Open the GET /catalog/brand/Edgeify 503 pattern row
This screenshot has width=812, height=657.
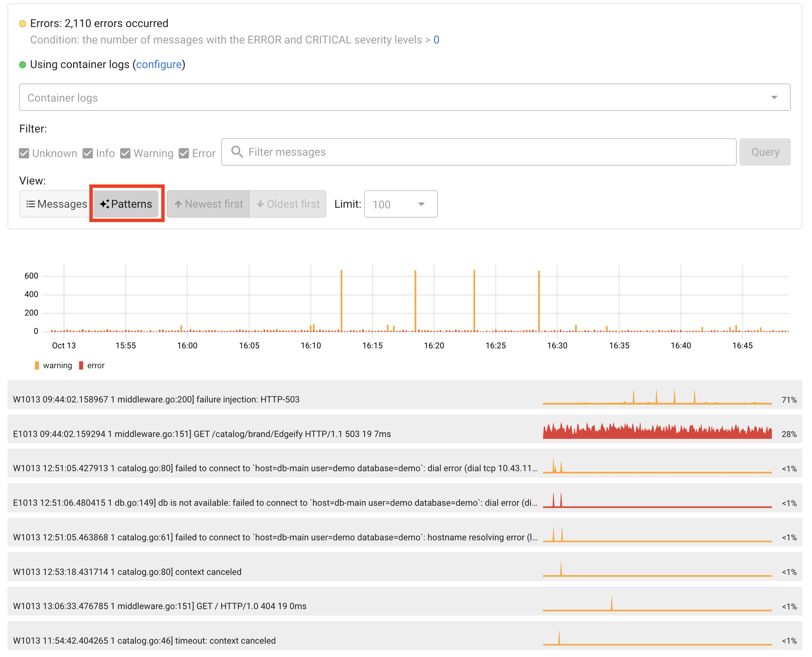point(405,429)
